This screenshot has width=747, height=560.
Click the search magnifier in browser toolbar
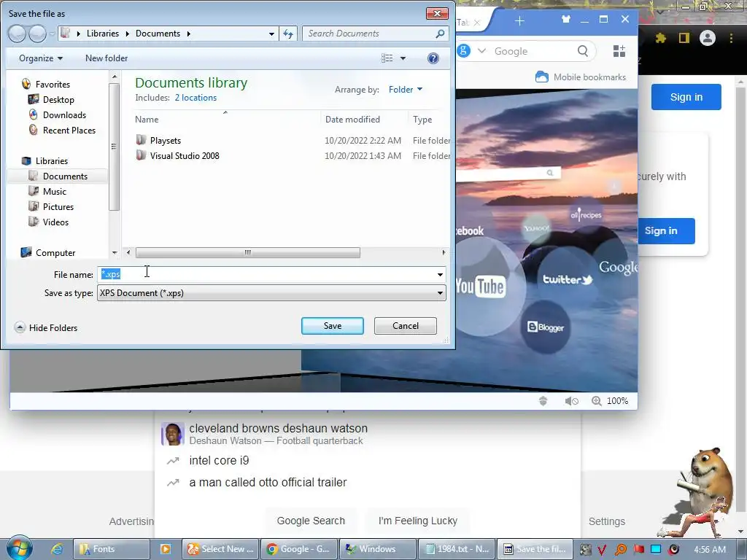(582, 50)
